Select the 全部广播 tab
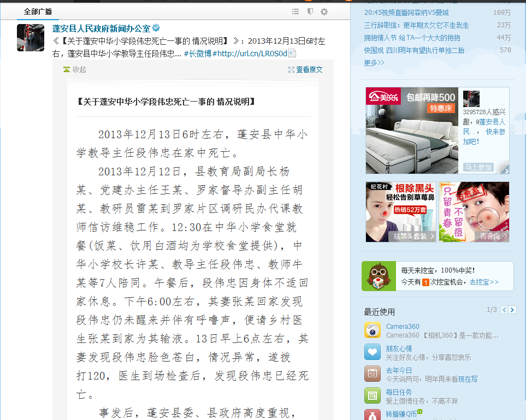 (x=38, y=11)
